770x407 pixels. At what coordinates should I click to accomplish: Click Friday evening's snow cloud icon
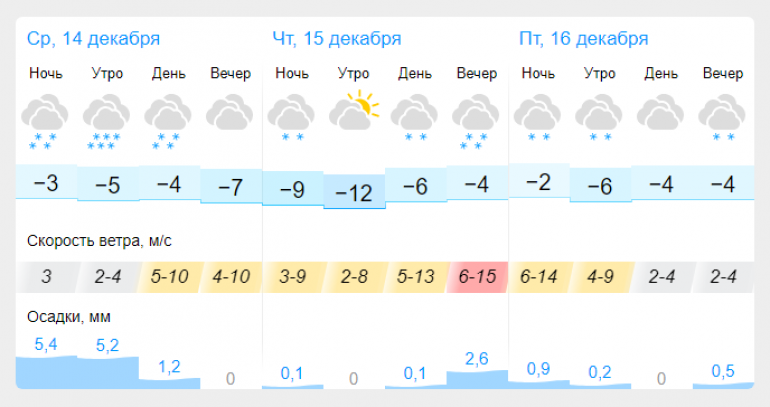click(722, 119)
